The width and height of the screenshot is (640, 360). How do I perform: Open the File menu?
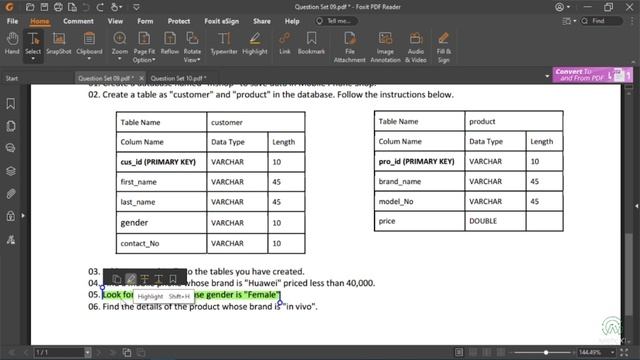12,21
